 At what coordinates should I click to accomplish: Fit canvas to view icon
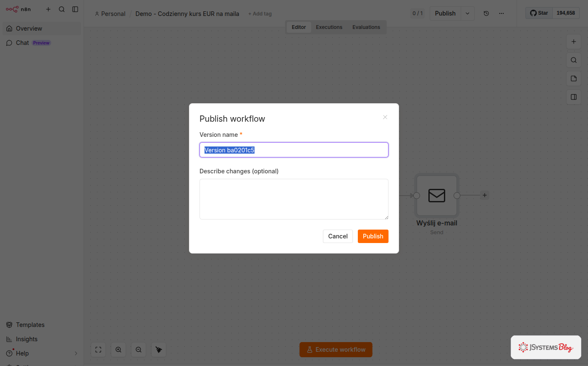pyautogui.click(x=98, y=350)
